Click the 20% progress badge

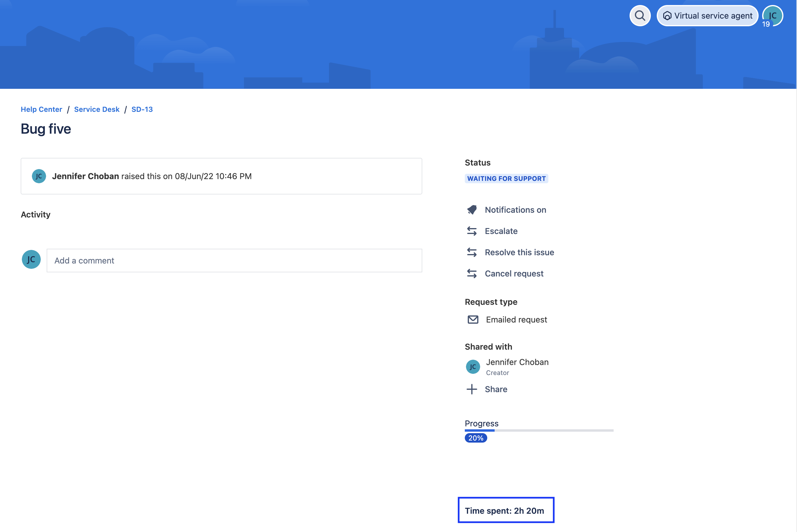(476, 438)
